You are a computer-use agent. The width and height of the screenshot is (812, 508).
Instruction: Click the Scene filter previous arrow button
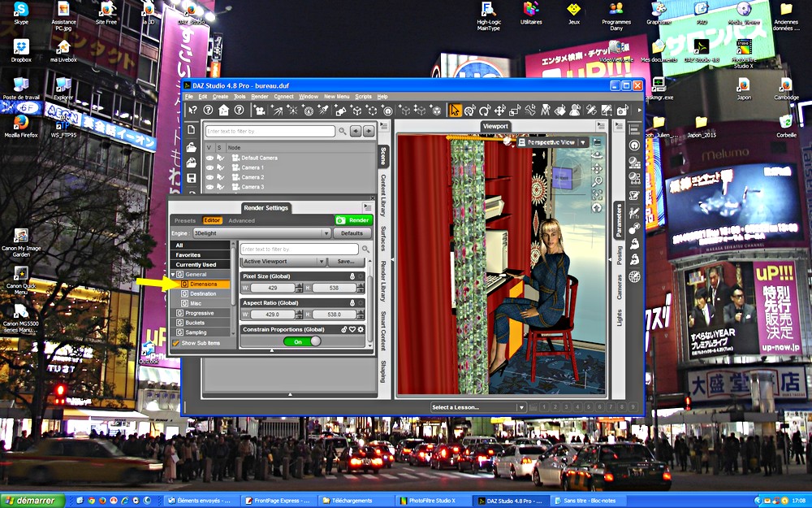coord(356,131)
